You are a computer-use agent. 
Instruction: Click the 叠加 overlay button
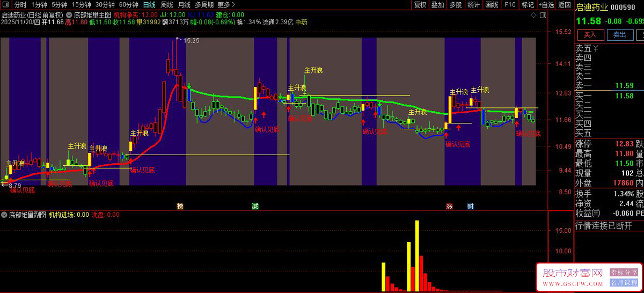(x=438, y=5)
